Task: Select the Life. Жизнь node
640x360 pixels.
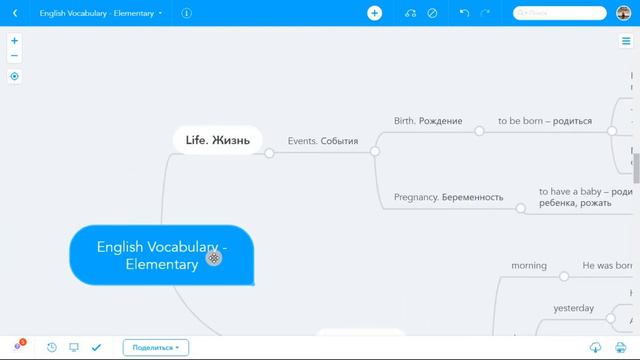Action: click(218, 140)
